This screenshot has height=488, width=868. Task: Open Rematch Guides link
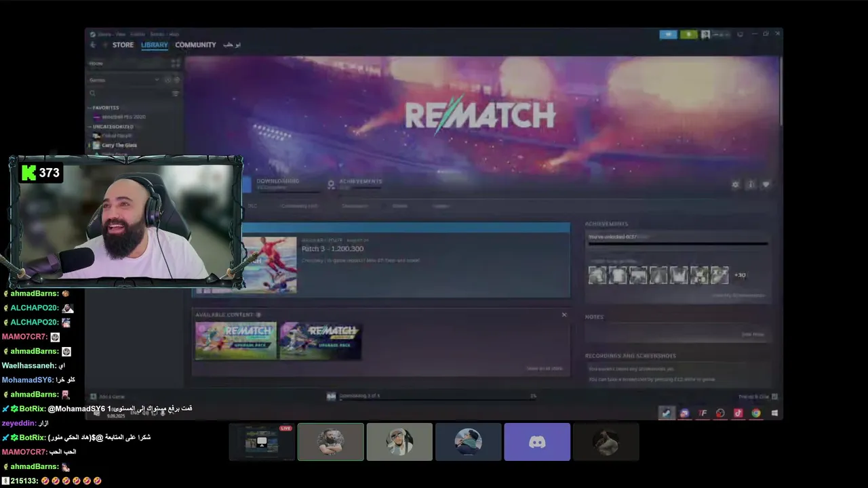[x=400, y=206]
